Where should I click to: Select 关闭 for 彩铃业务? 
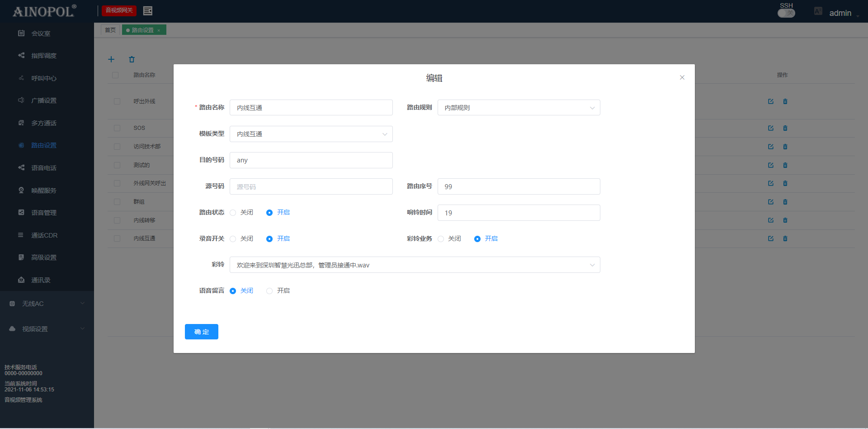(441, 239)
